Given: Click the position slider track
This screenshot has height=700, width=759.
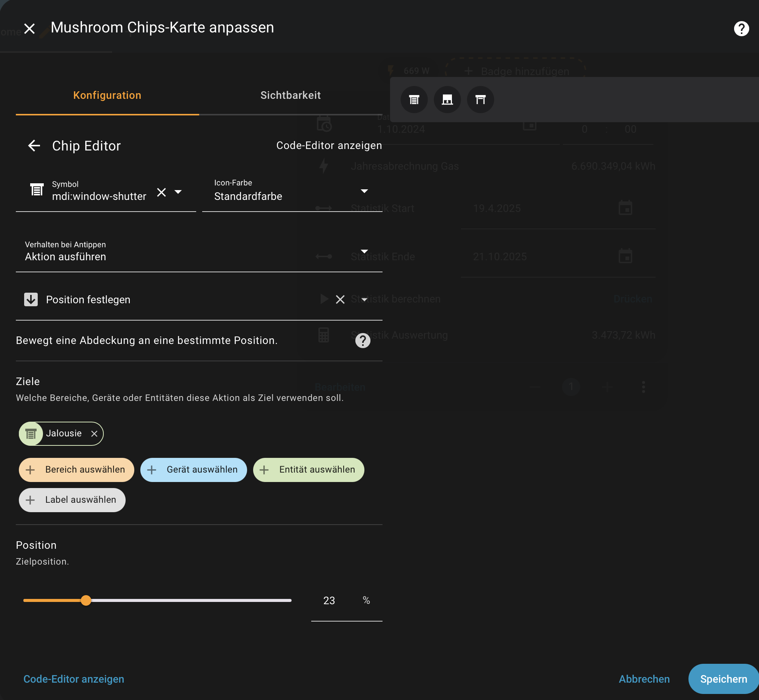Looking at the screenshot, I should 189,600.
